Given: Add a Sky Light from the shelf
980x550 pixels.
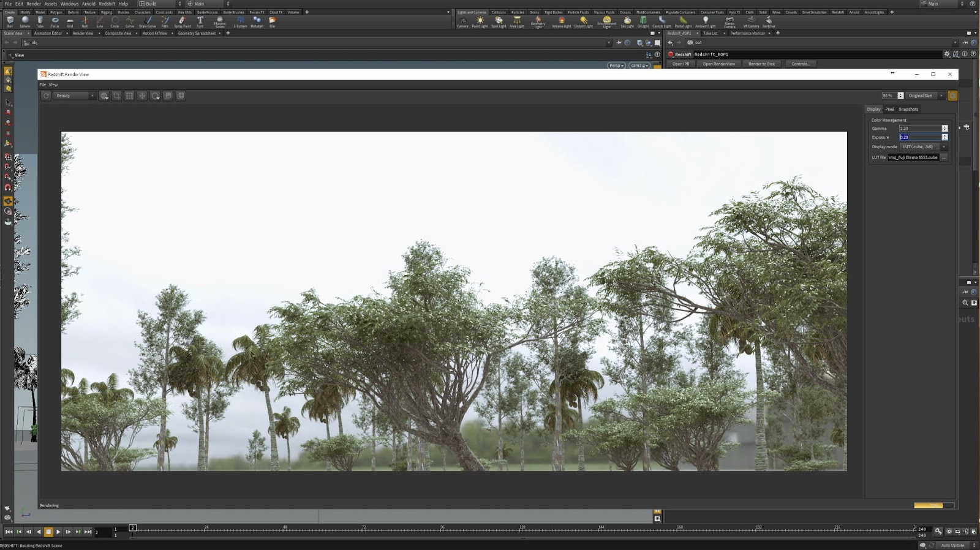Looking at the screenshot, I should pyautogui.click(x=627, y=22).
